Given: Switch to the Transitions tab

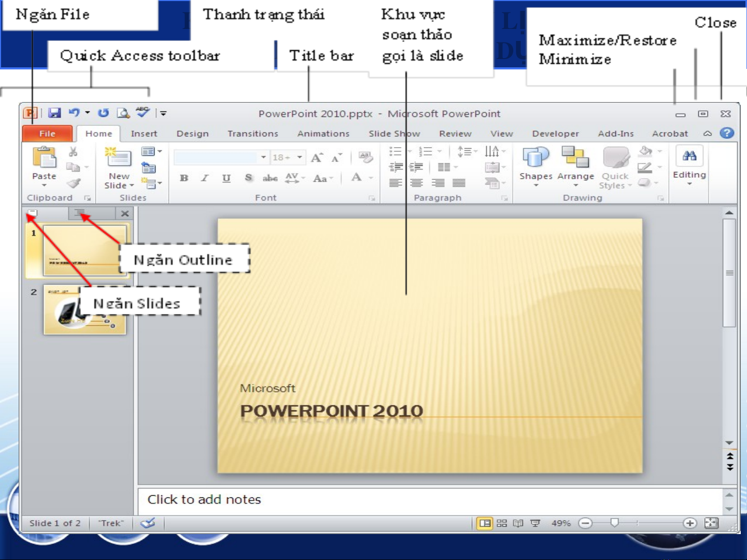Looking at the screenshot, I should coord(252,133).
